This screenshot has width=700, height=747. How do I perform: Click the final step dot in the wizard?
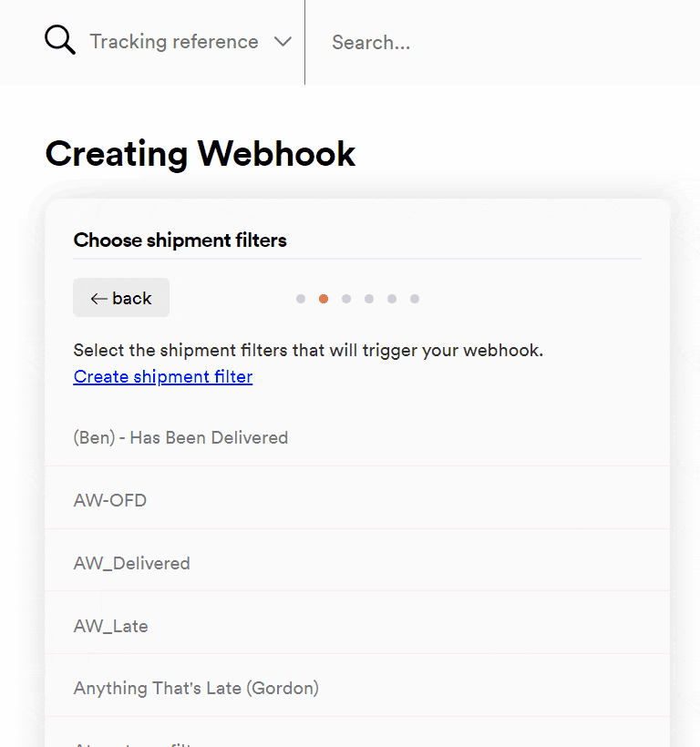(x=415, y=298)
